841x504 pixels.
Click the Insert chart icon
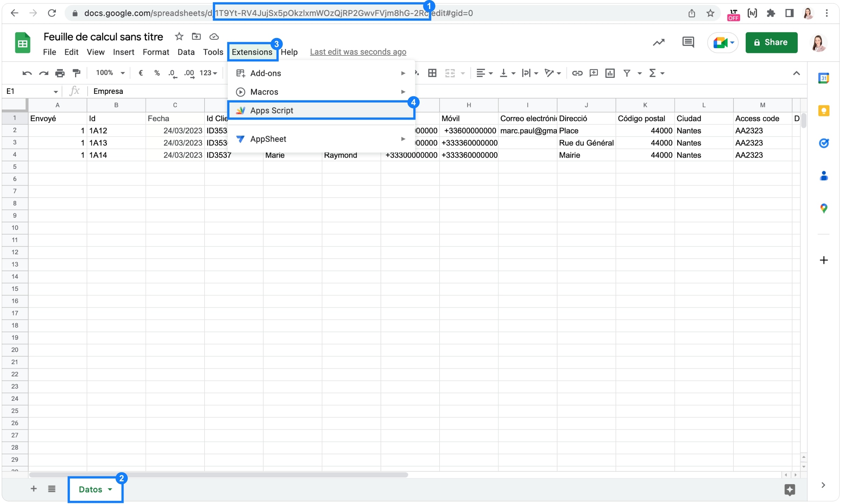pyautogui.click(x=610, y=73)
